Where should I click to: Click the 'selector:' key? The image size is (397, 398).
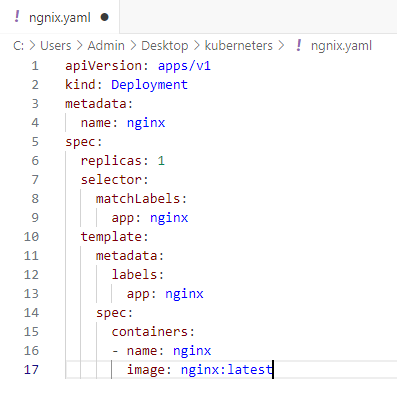pos(114,180)
